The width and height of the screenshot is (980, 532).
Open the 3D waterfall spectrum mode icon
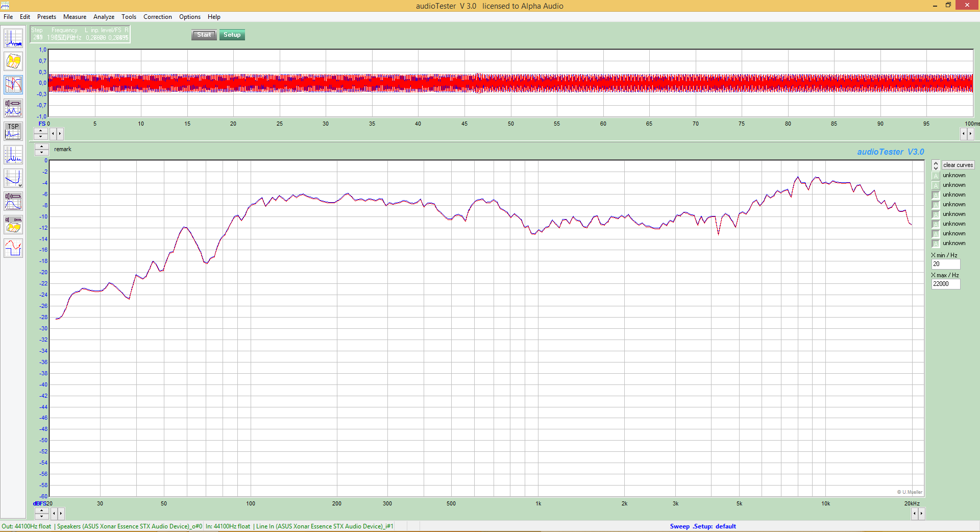coord(13,61)
